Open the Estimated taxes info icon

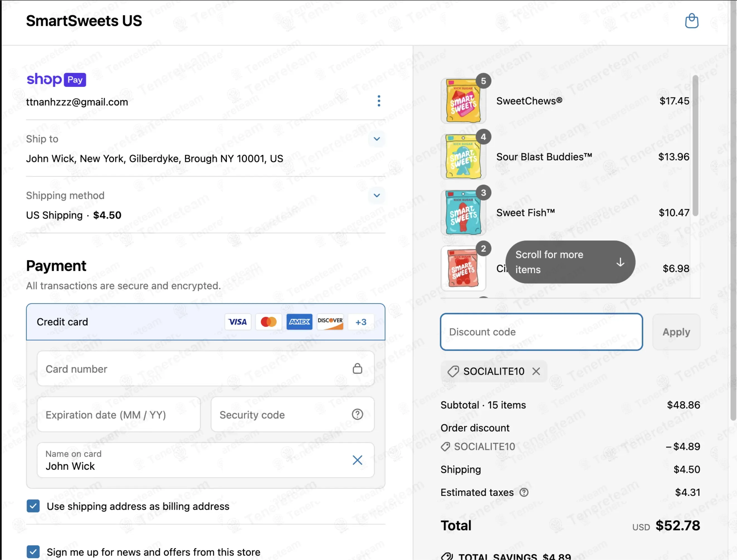524,492
